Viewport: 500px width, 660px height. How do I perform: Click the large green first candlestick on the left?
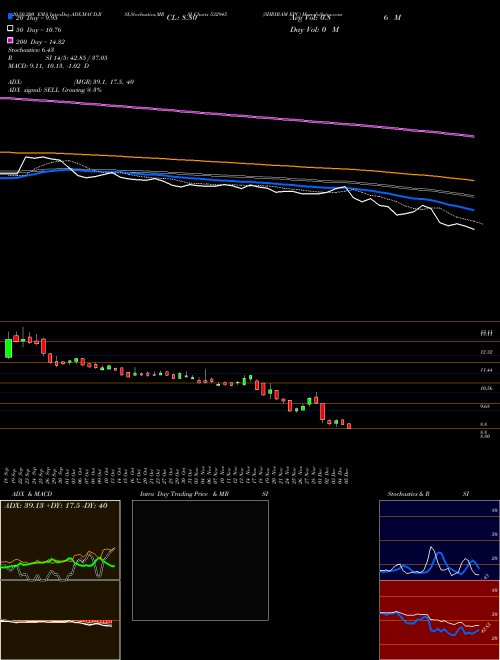(8, 348)
